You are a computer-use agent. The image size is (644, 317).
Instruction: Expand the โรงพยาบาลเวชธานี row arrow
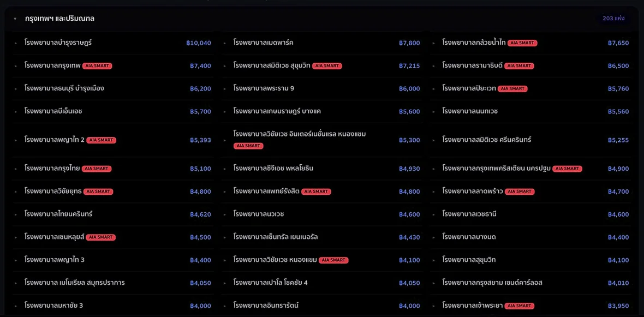[x=434, y=214]
